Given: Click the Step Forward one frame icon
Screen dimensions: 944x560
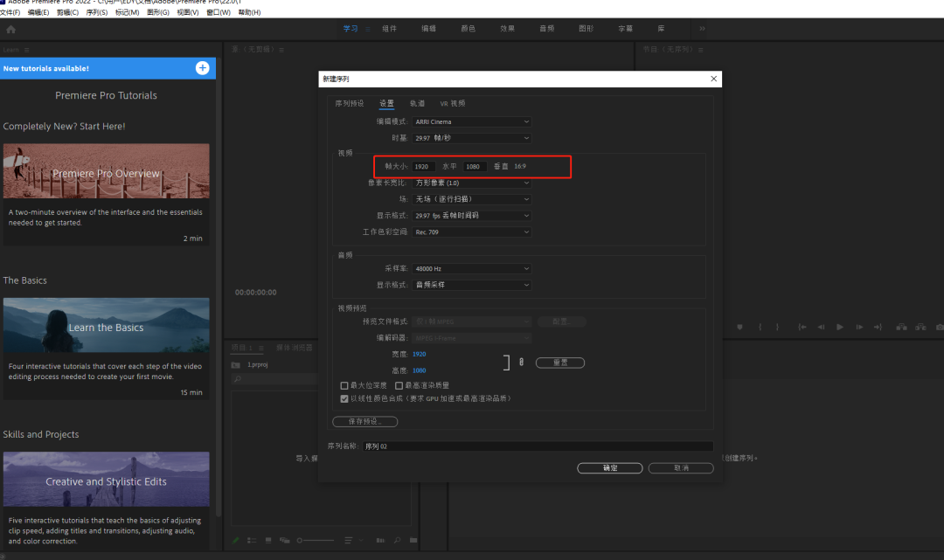Looking at the screenshot, I should click(859, 328).
